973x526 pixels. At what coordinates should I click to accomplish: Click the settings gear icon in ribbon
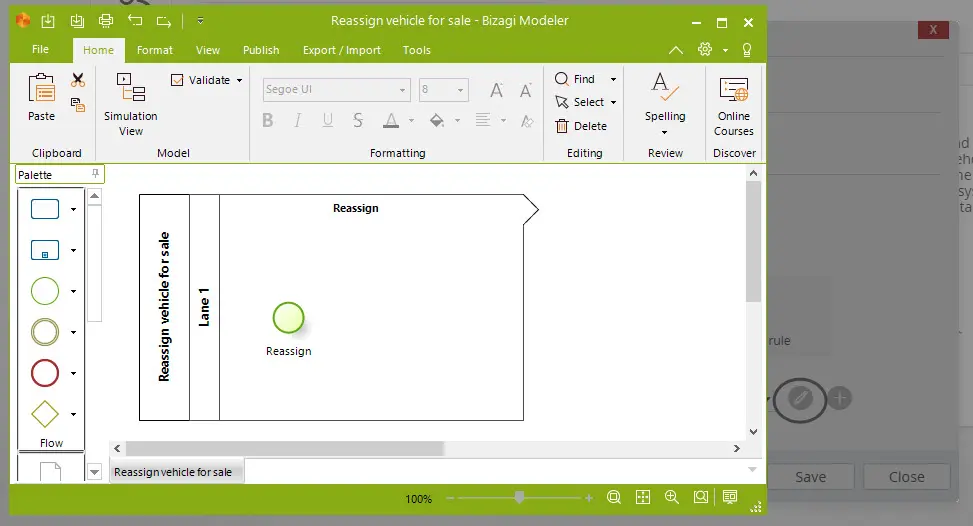705,50
